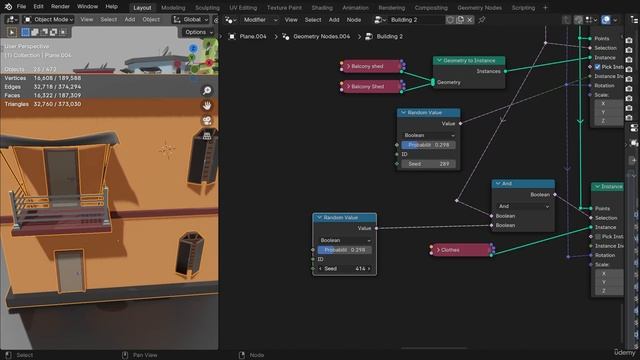Open Boolean data type dropdown in upper Random Value
The width and height of the screenshot is (640, 360).
pos(429,135)
